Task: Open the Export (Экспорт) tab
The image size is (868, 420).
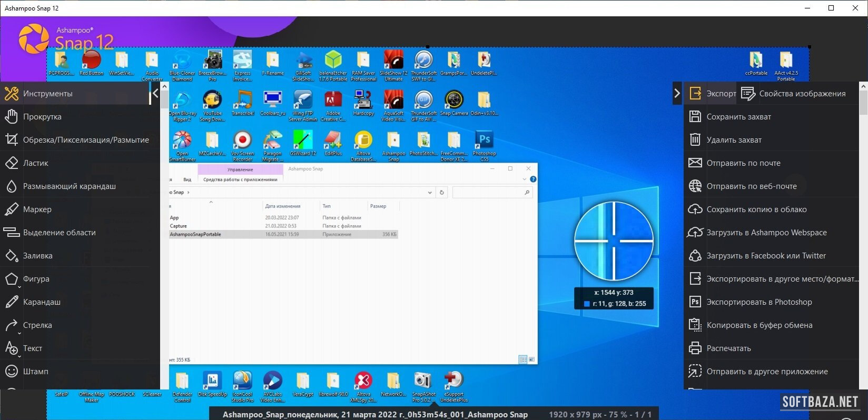Action: 712,94
